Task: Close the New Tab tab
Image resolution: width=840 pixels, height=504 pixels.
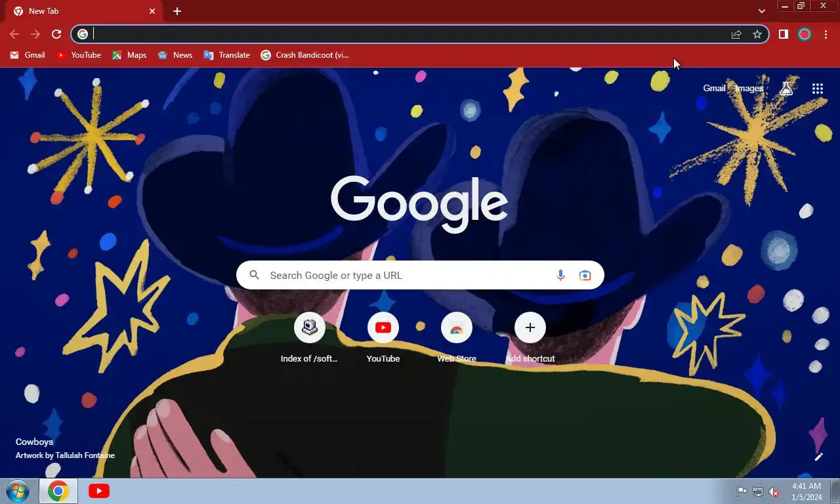Action: tap(152, 11)
